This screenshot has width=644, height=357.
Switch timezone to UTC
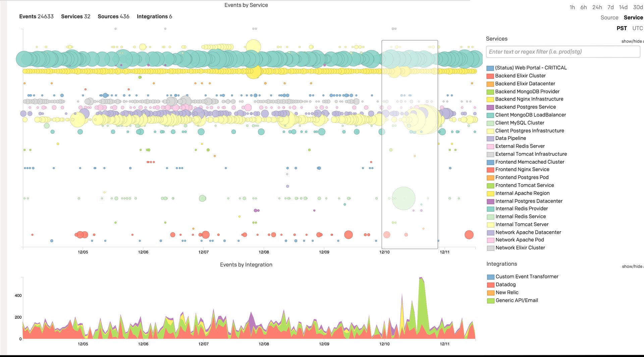point(637,28)
